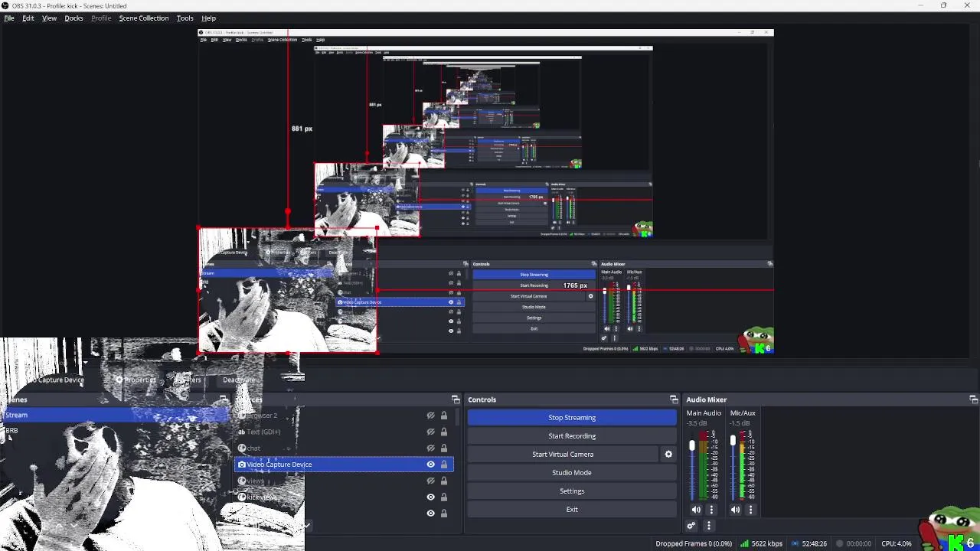Image resolution: width=980 pixels, height=551 pixels.
Task: Open Settings from the Controls dock
Action: [572, 491]
